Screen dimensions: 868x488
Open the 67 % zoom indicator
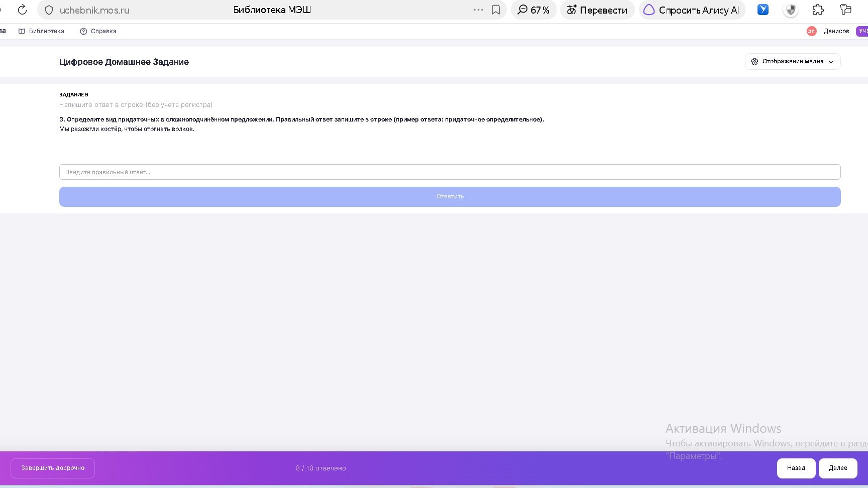(533, 10)
